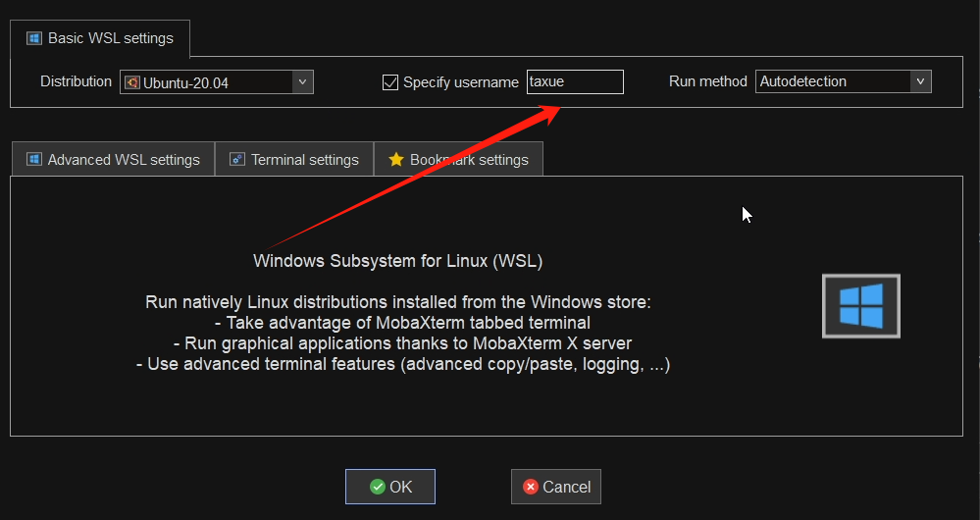Screen dimensions: 980x520
Task: Click the star icon of Bookmark settings
Action: pos(396,159)
